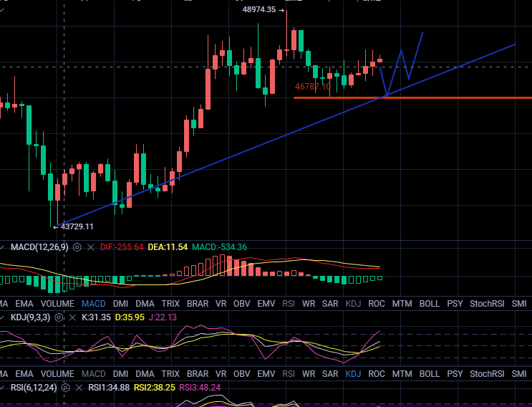Select SMI in tab row beneath KDJ panel
The width and height of the screenshot is (532, 407).
coord(519,374)
